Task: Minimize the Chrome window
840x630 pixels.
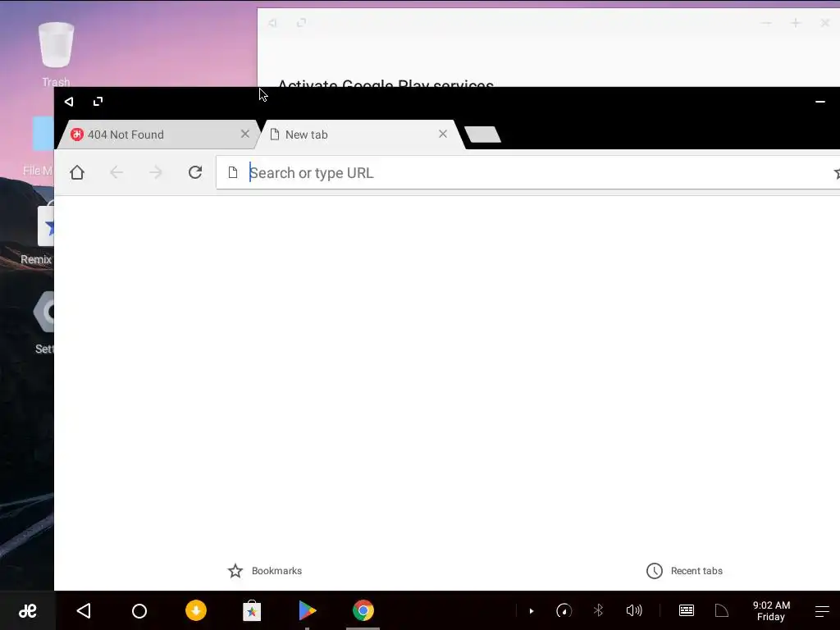Action: pos(819,101)
